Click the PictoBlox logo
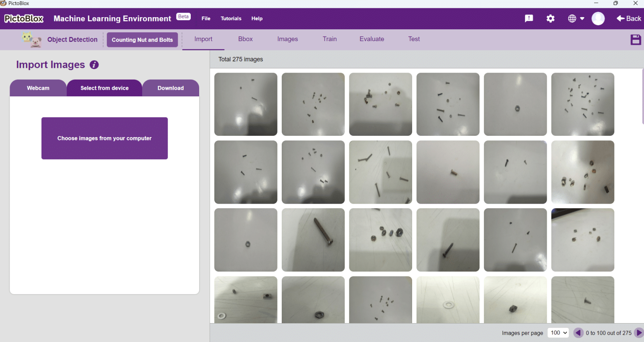Viewport: 644px width, 342px height. (23, 18)
